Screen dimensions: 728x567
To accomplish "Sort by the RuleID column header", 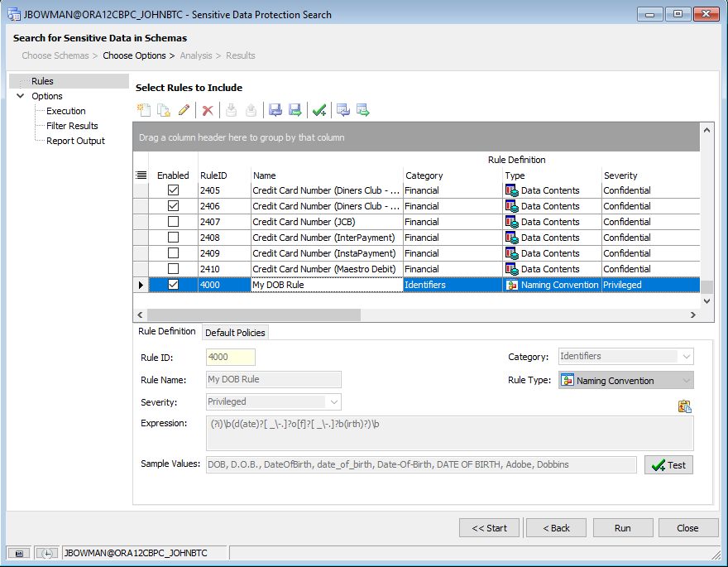I will coord(225,175).
